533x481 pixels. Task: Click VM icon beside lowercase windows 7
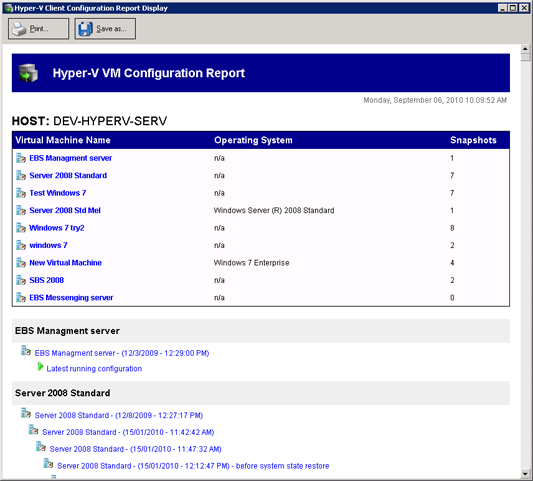pyautogui.click(x=21, y=245)
